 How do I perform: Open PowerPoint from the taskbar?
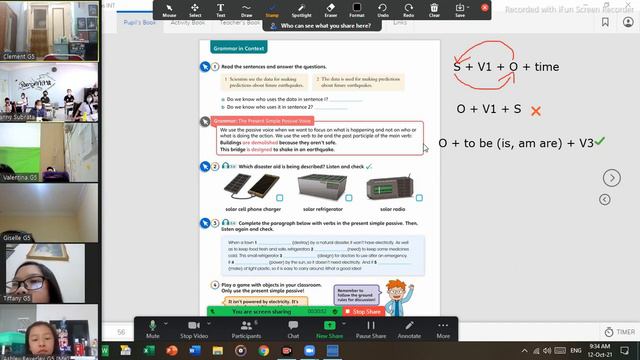[x=172, y=351]
